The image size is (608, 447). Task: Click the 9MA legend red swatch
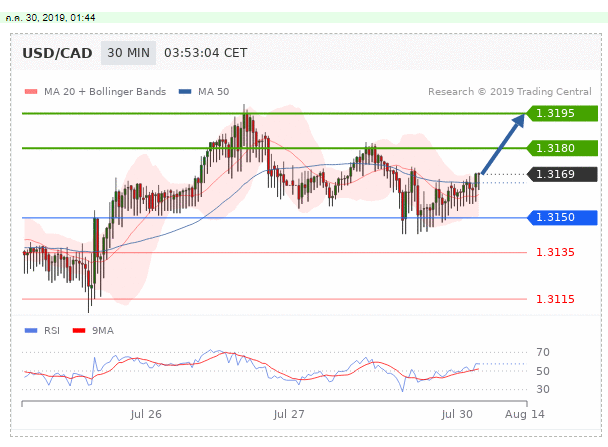(79, 331)
